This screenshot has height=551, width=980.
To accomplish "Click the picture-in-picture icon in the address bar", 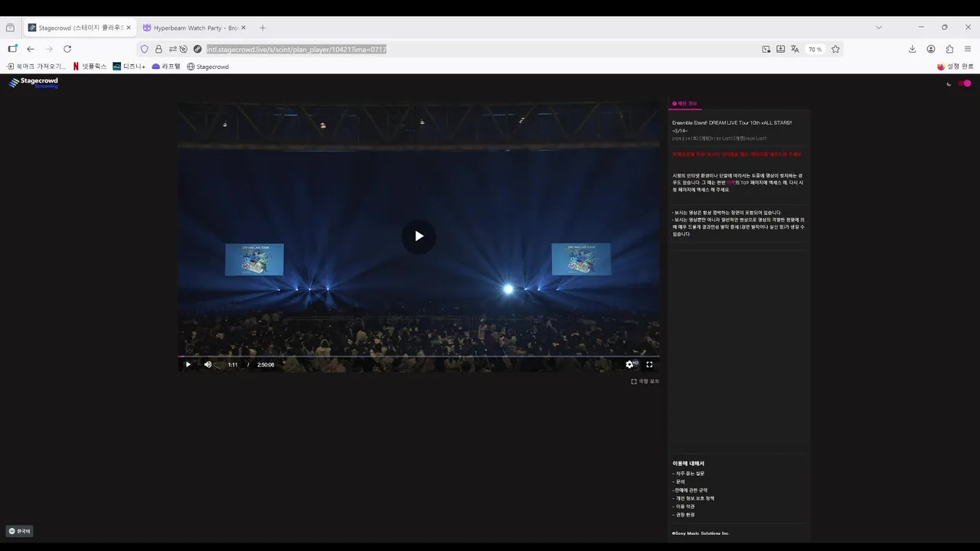I will [766, 49].
